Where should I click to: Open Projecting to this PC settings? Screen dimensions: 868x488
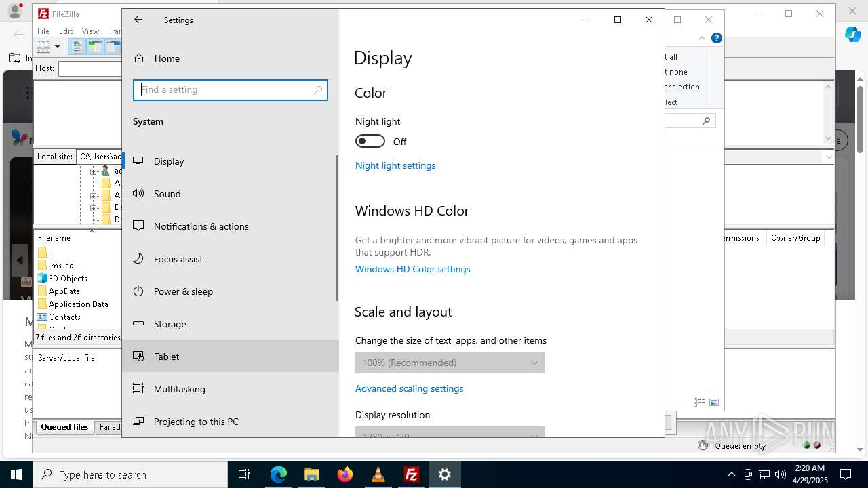[231, 422]
